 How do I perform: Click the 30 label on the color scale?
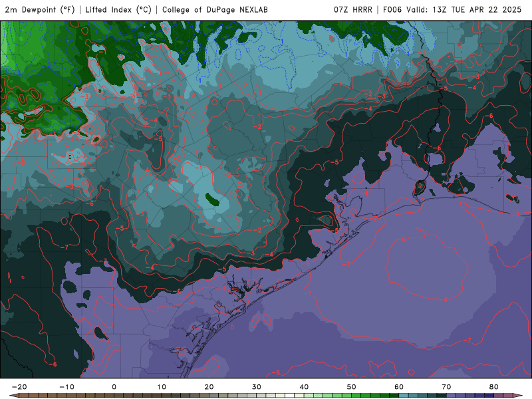click(257, 387)
